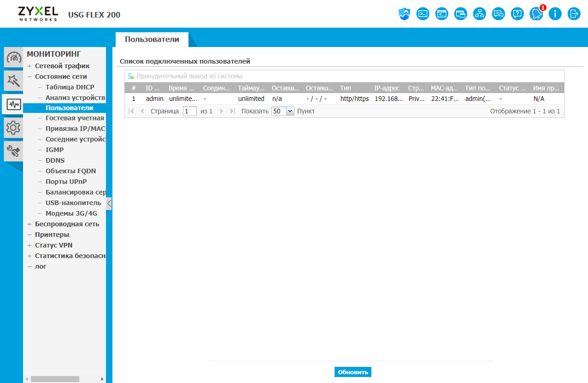Open the SecuReporter shield icon

(404, 14)
